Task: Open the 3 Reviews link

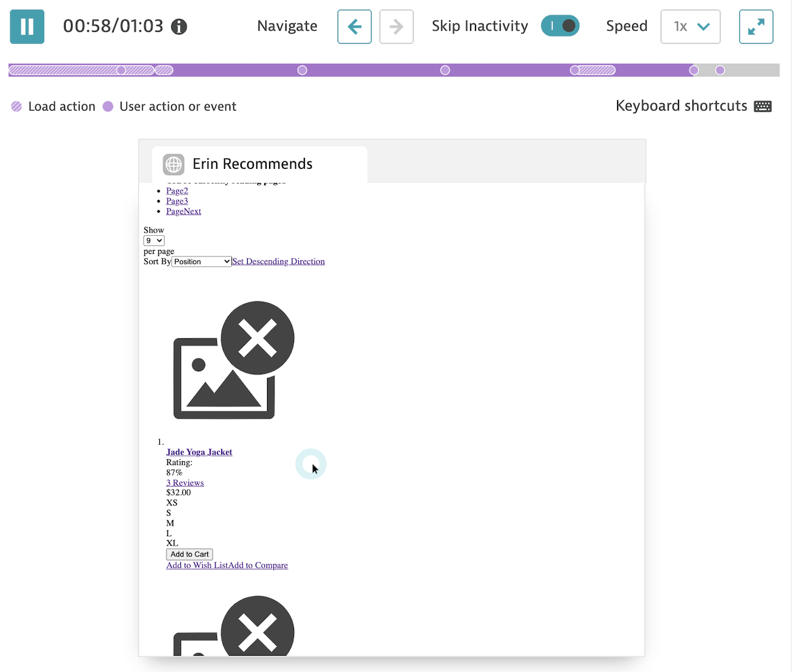Action: coord(185,483)
